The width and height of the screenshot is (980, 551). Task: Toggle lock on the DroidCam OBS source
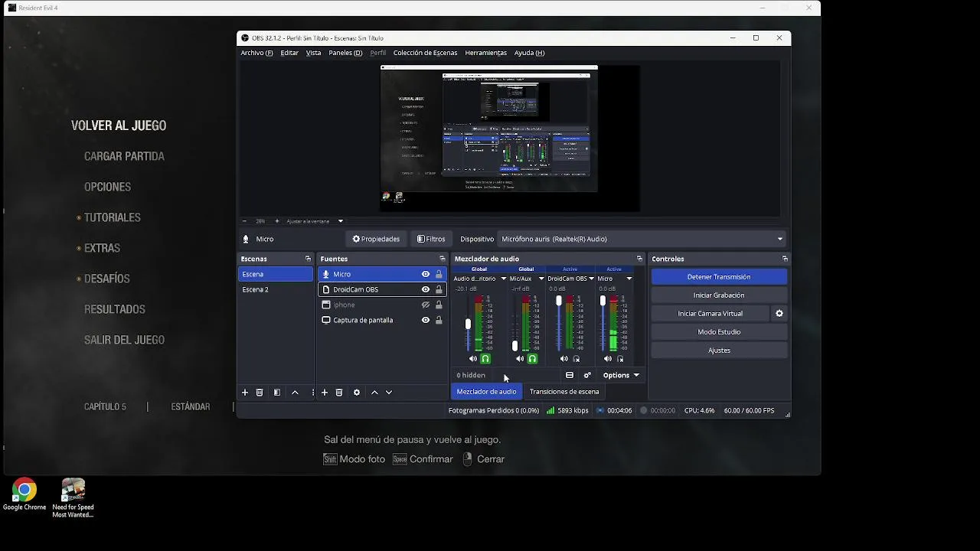pos(439,289)
